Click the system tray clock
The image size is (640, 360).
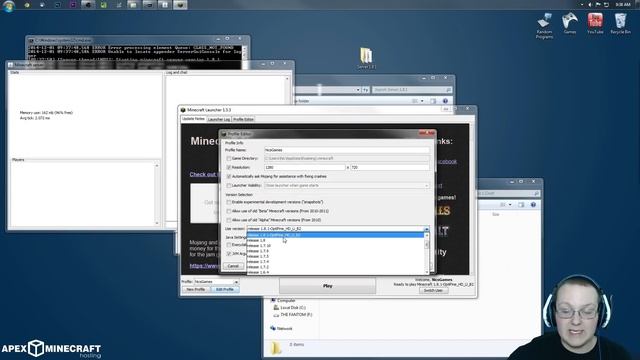tap(623, 4)
